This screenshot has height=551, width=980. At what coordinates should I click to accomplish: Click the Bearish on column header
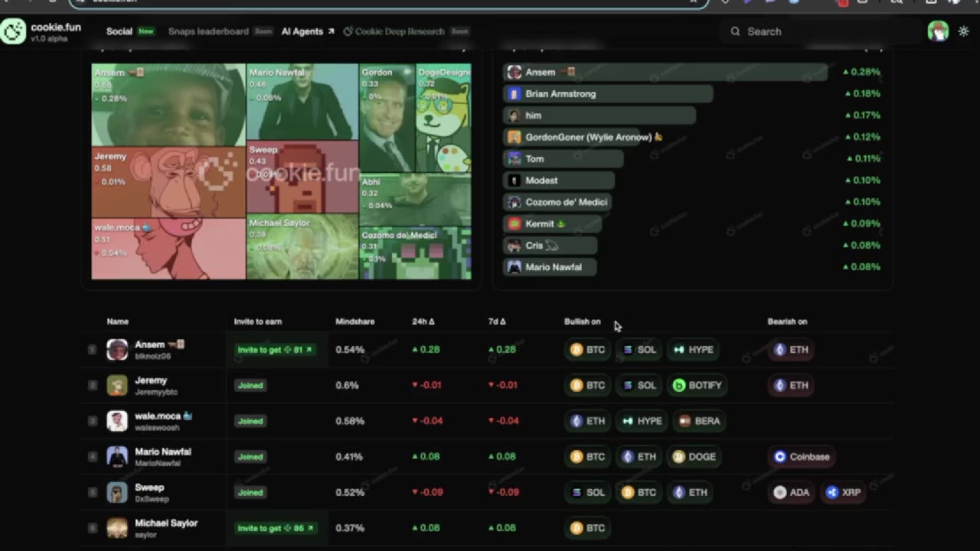787,321
